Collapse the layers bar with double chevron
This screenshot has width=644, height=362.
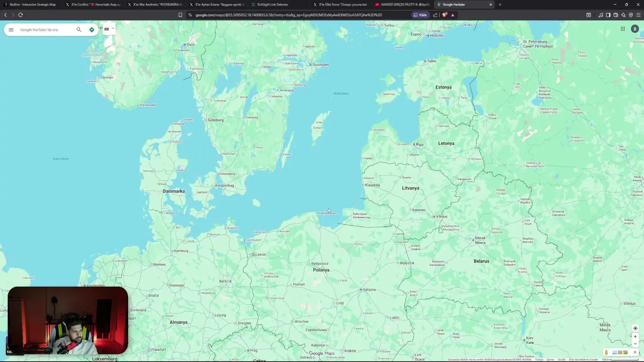pos(635,352)
